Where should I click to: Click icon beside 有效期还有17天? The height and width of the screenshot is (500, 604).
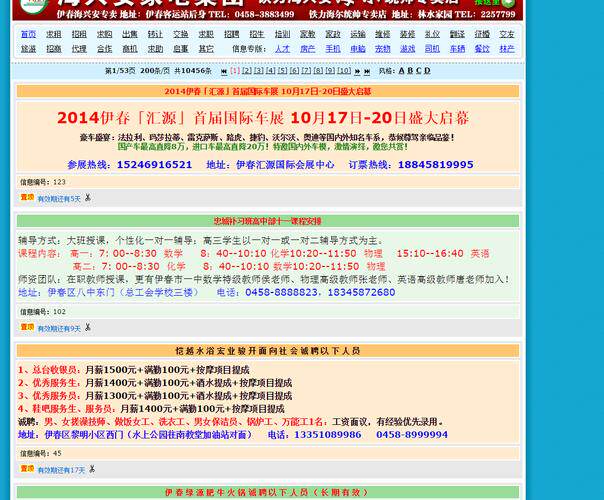click(92, 469)
